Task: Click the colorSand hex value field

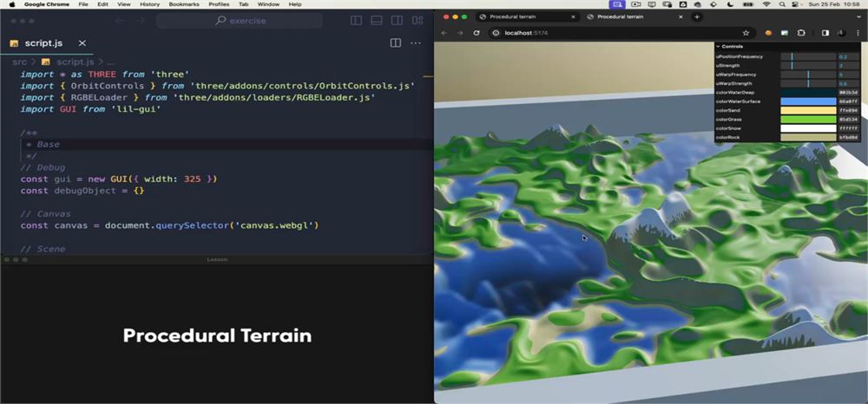Action: pyautogui.click(x=849, y=110)
